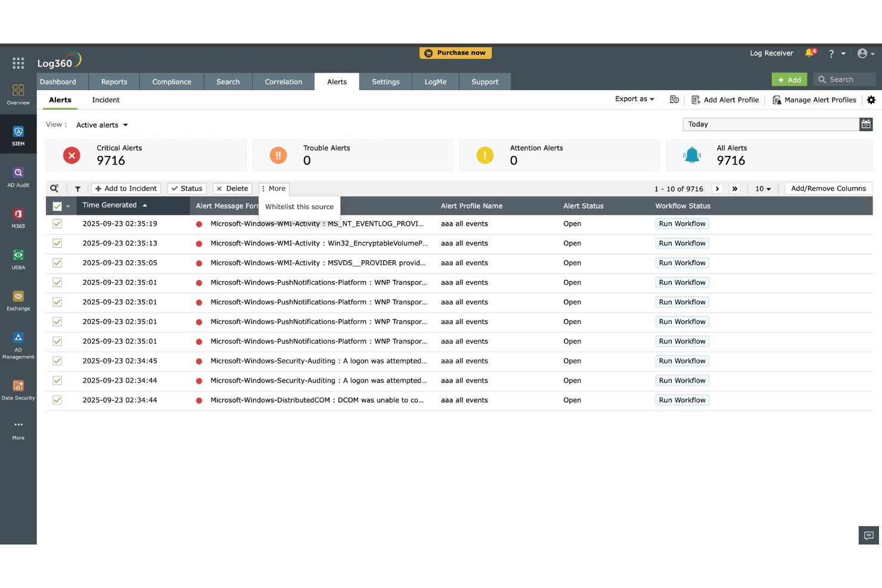Image resolution: width=882 pixels, height=588 pixels.
Task: Open the alerts settings gear icon
Action: point(871,100)
